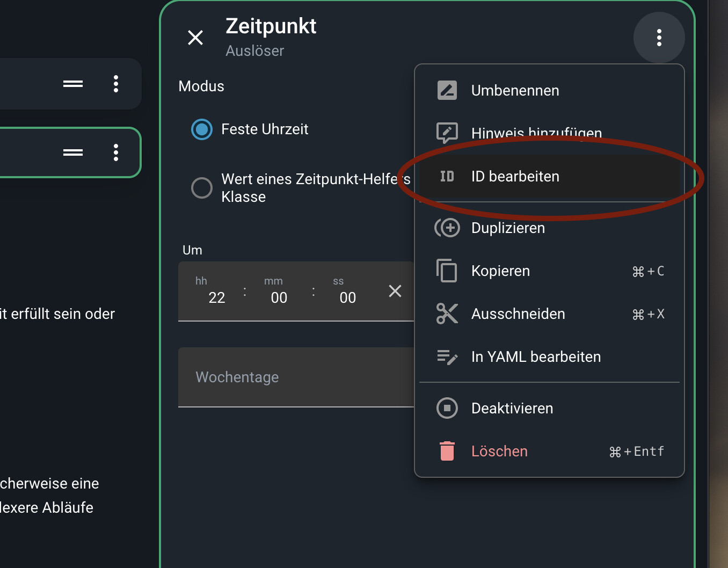The image size is (728, 568).
Task: Open the Zeitpunkt three-dot overflow menu
Action: tap(659, 38)
